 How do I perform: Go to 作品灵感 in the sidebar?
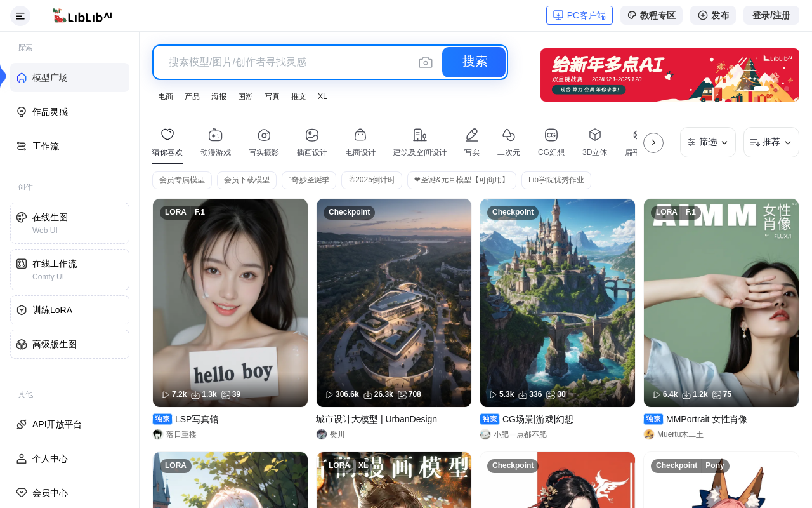point(50,112)
